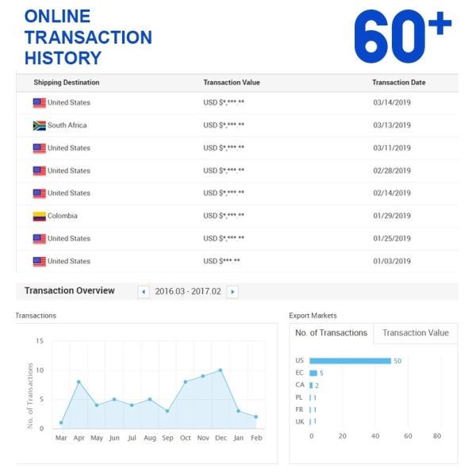The height and width of the screenshot is (476, 476).
Task: Click the April data point on line chart
Action: [79, 382]
